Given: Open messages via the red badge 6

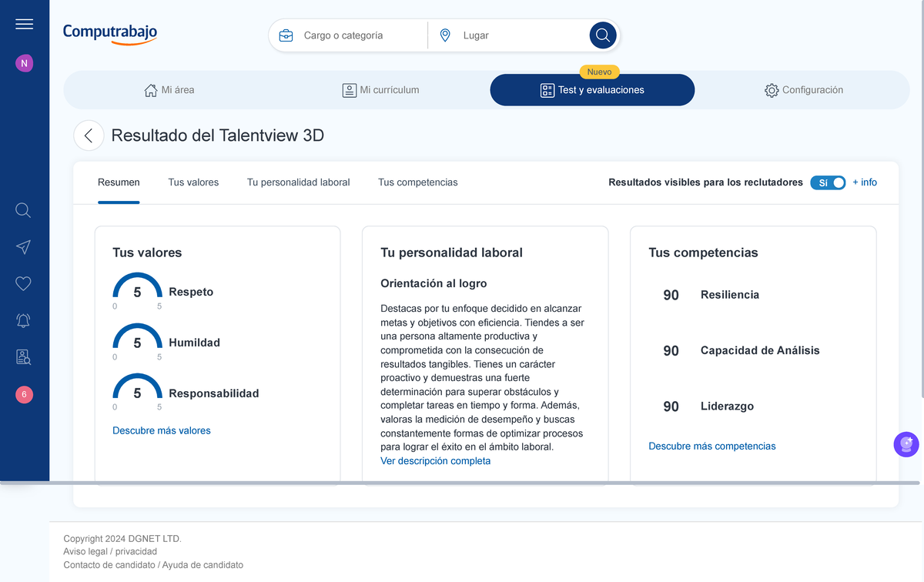Looking at the screenshot, I should [24, 394].
